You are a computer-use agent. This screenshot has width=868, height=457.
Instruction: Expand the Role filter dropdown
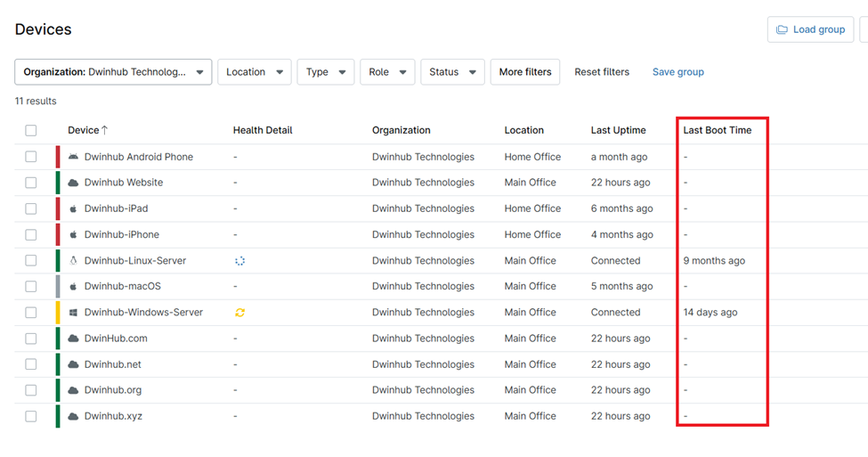pos(387,72)
